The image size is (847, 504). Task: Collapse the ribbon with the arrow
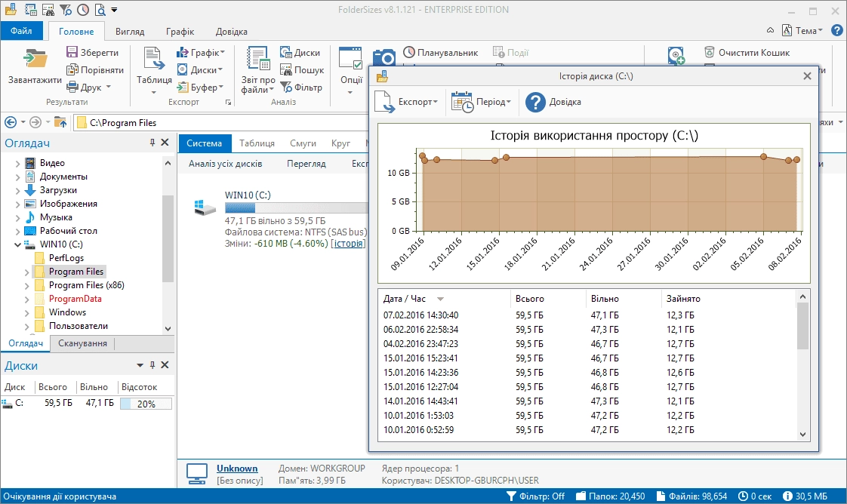click(x=770, y=31)
